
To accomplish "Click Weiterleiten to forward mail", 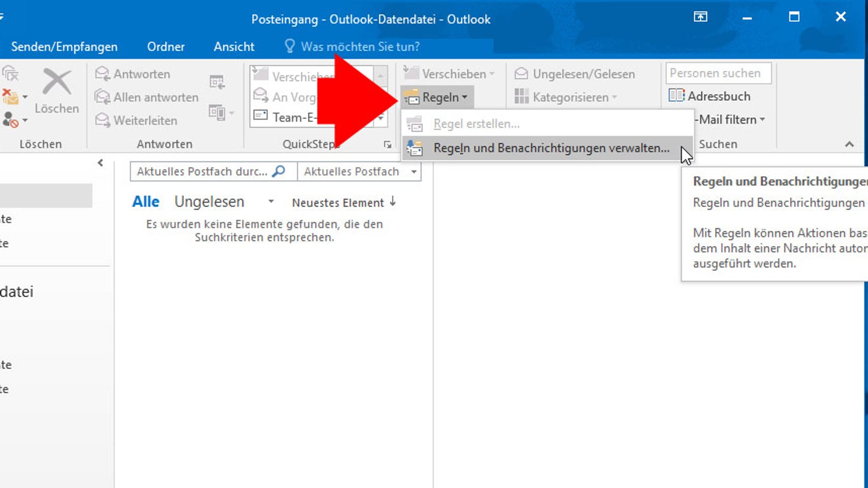I will pos(136,120).
